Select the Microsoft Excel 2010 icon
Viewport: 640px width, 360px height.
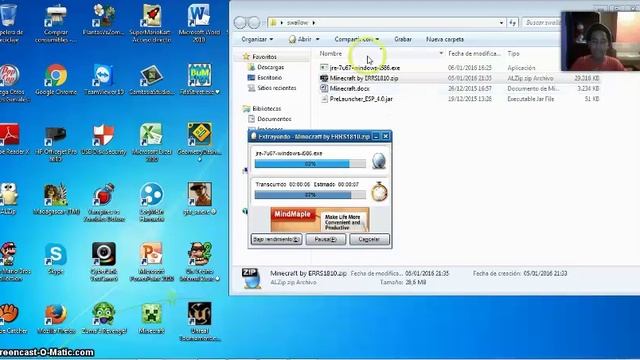151,143
